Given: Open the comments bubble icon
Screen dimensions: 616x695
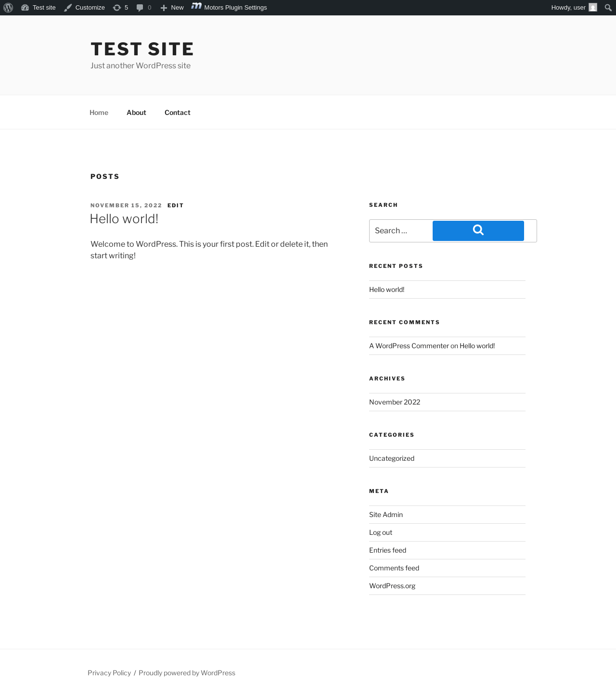Looking at the screenshot, I should (x=140, y=8).
